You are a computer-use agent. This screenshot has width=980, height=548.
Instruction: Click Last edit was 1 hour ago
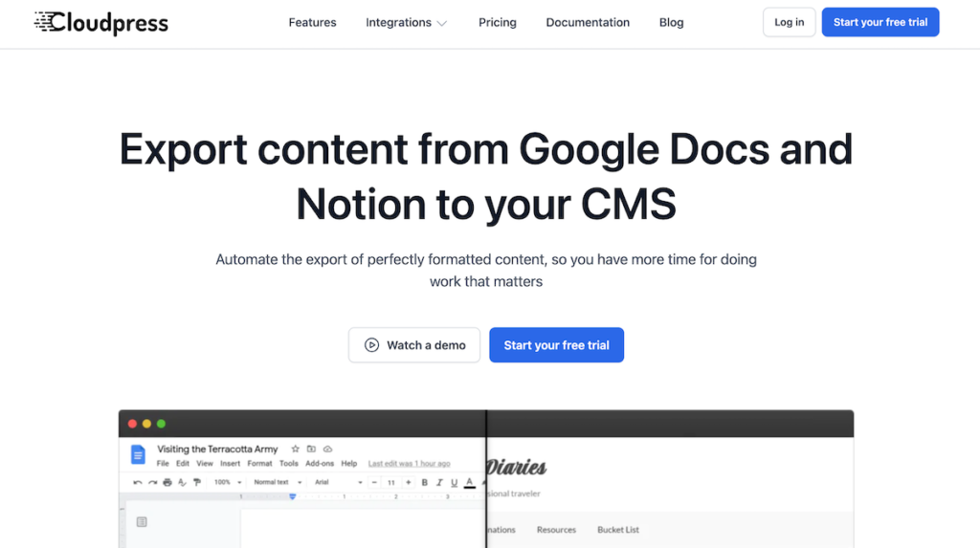coord(409,464)
